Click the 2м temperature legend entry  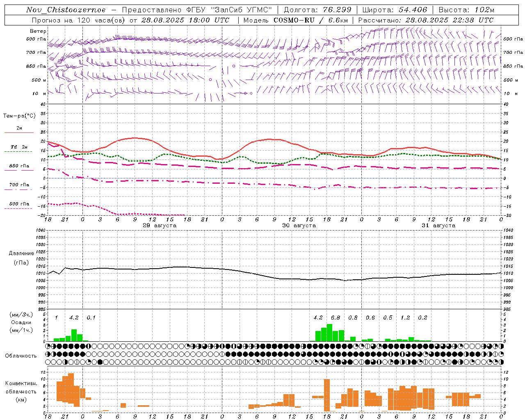19,128
